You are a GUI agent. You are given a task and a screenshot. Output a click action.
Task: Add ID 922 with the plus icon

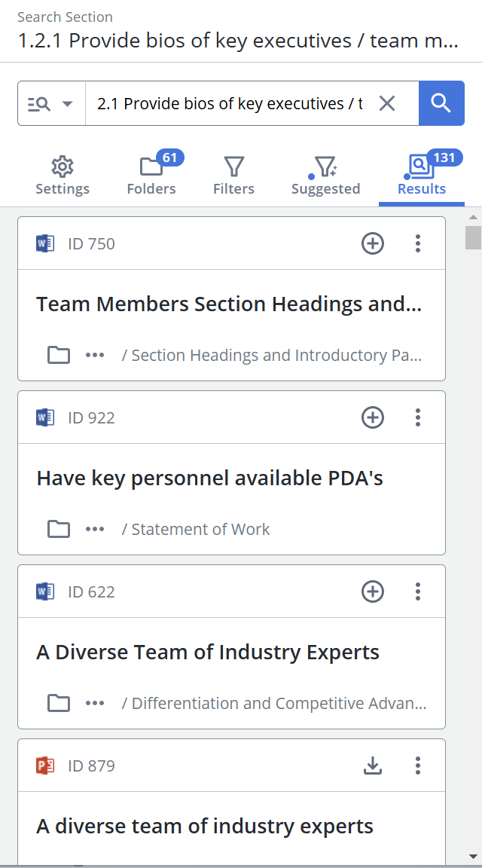[373, 417]
